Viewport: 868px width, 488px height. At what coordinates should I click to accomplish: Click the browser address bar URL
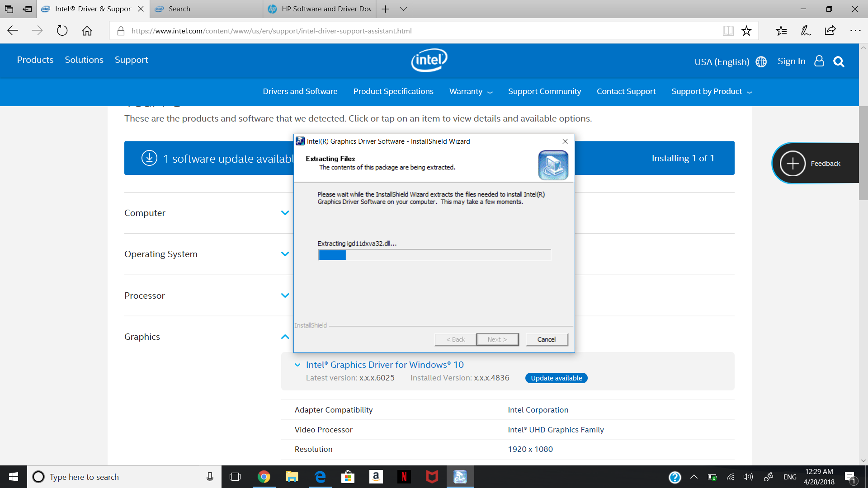(271, 31)
